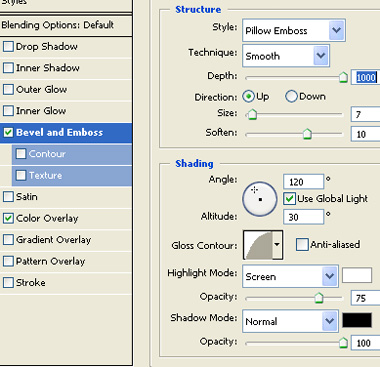Select the Contour sub-item label

tap(47, 154)
